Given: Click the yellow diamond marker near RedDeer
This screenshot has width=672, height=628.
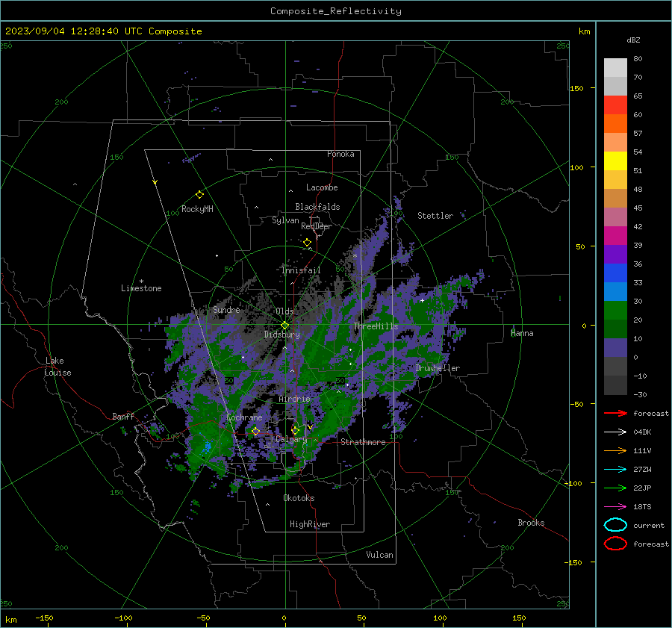Looking at the screenshot, I should 307,243.
